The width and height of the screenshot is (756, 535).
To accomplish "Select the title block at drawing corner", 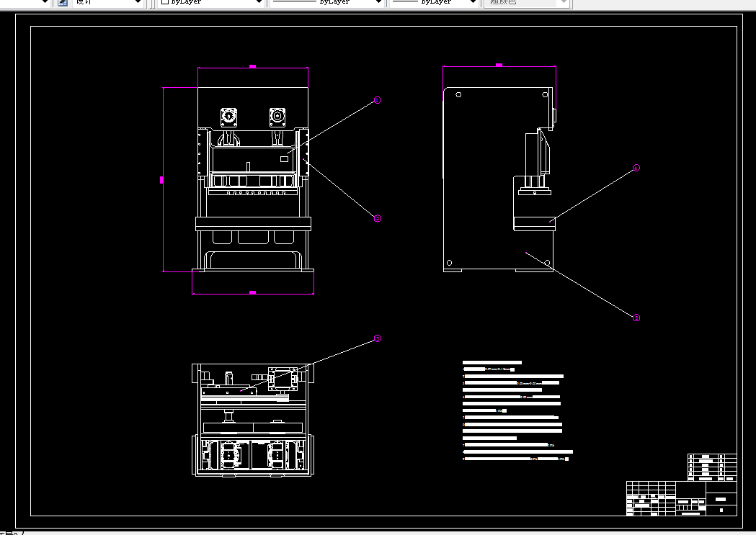I will click(681, 498).
